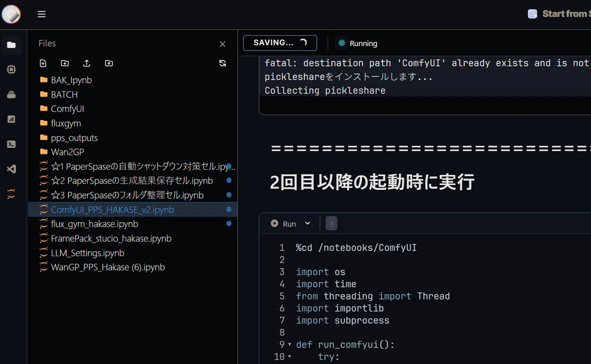Run the code cell
Image resolution: width=591 pixels, height=364 pixels.
coord(283,224)
